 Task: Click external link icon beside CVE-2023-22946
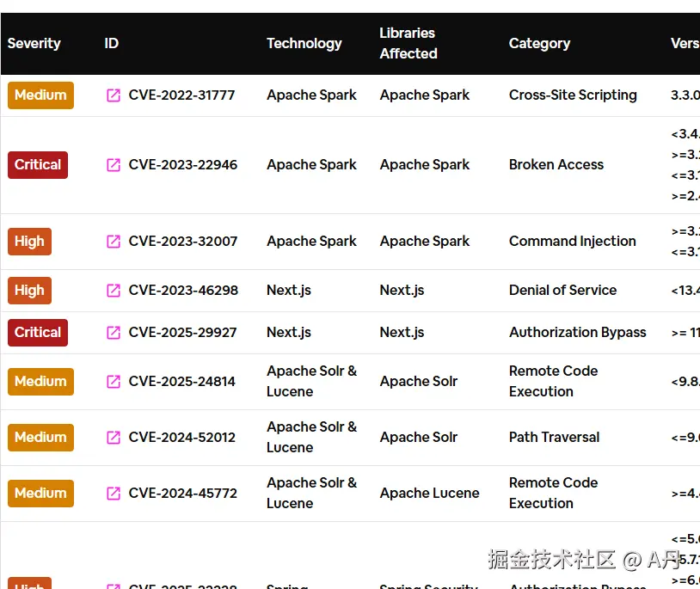click(x=114, y=165)
